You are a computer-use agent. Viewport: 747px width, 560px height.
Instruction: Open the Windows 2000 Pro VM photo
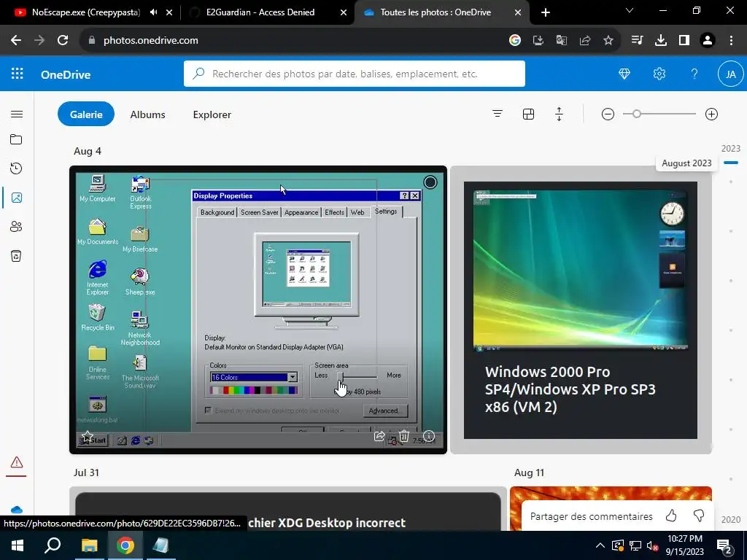pos(581,310)
